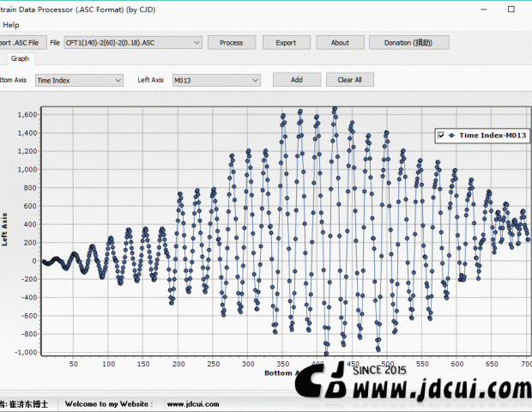This screenshot has width=532, height=412.
Task: Click the Add button
Action: tap(296, 80)
